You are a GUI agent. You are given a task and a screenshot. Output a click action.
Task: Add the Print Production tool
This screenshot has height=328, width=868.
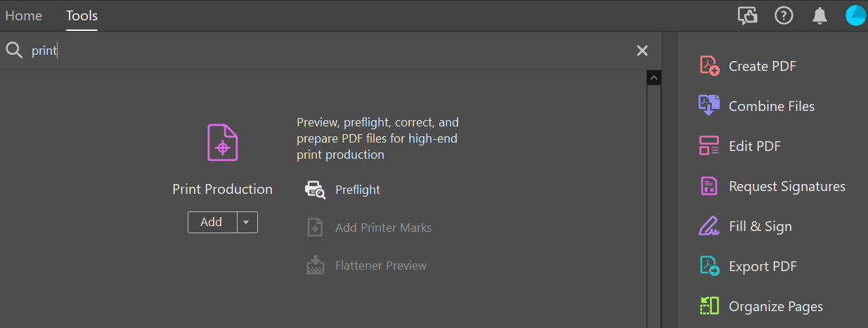212,222
